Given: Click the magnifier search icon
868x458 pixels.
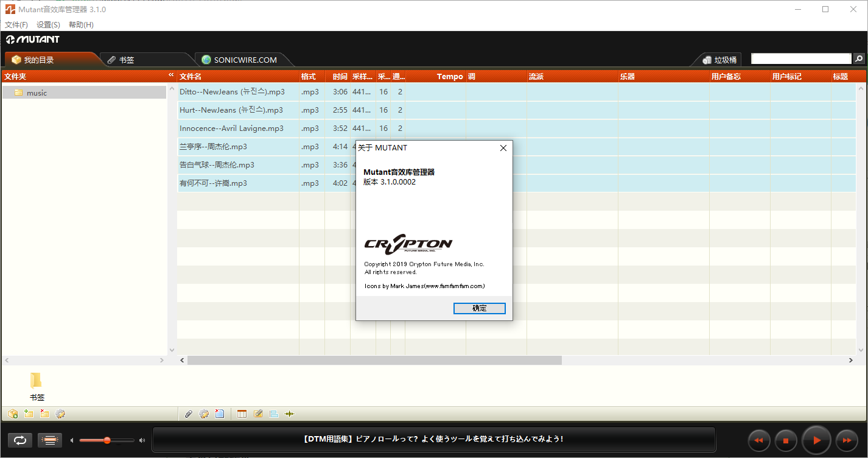Looking at the screenshot, I should 859,59.
